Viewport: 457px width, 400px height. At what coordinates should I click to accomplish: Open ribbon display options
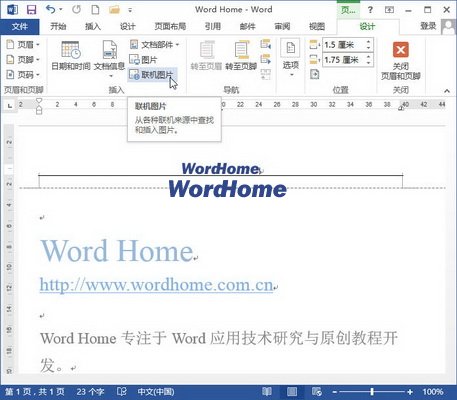[x=389, y=10]
